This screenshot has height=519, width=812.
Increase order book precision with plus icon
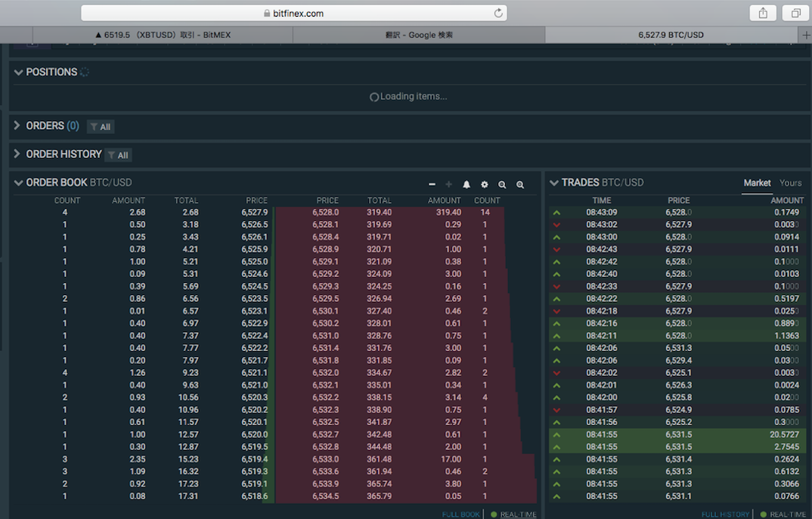[x=449, y=185]
